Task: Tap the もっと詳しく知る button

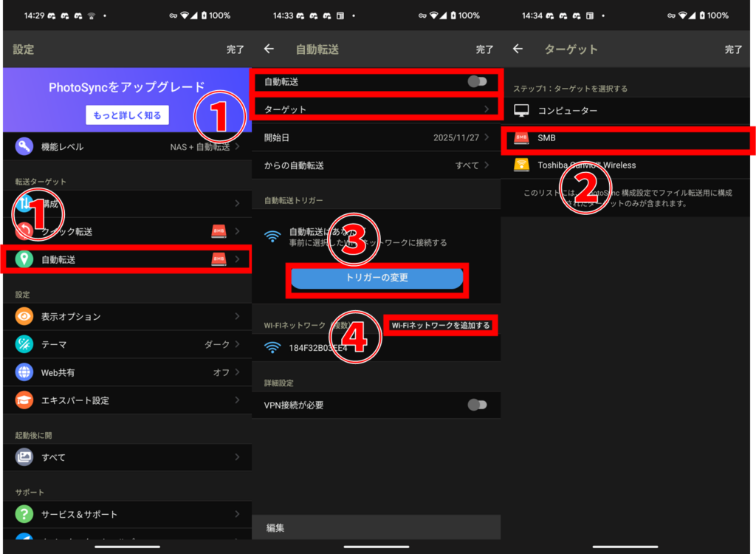Action: (x=127, y=115)
